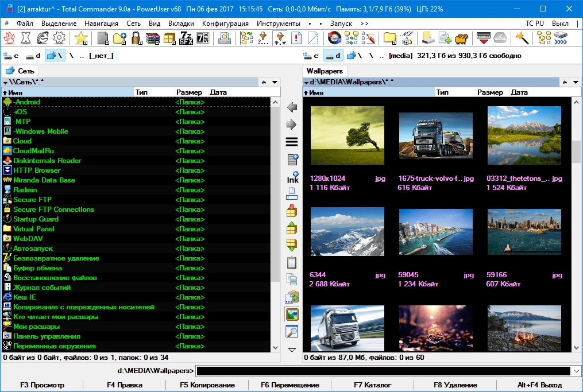Open the Навигация menu

101,24
